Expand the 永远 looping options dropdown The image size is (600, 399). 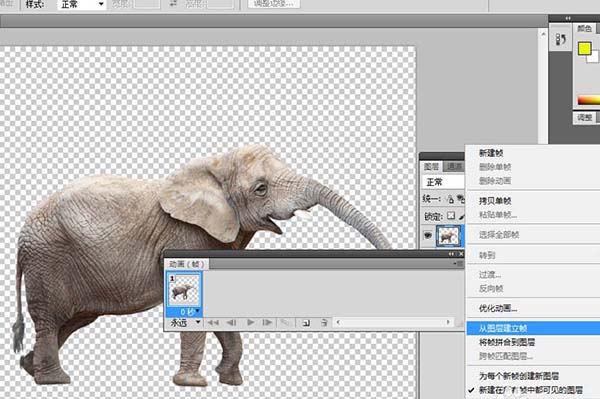click(x=185, y=322)
